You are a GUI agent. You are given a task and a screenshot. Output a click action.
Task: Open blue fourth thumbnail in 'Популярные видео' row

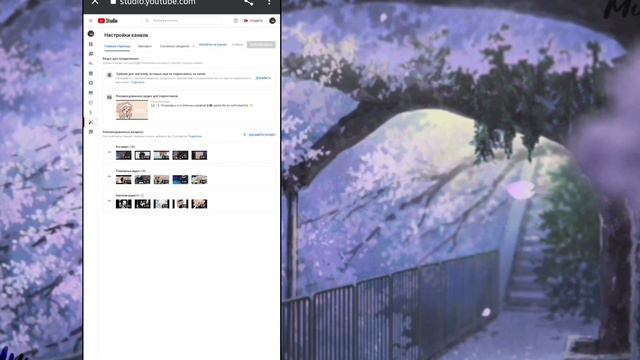[180, 180]
